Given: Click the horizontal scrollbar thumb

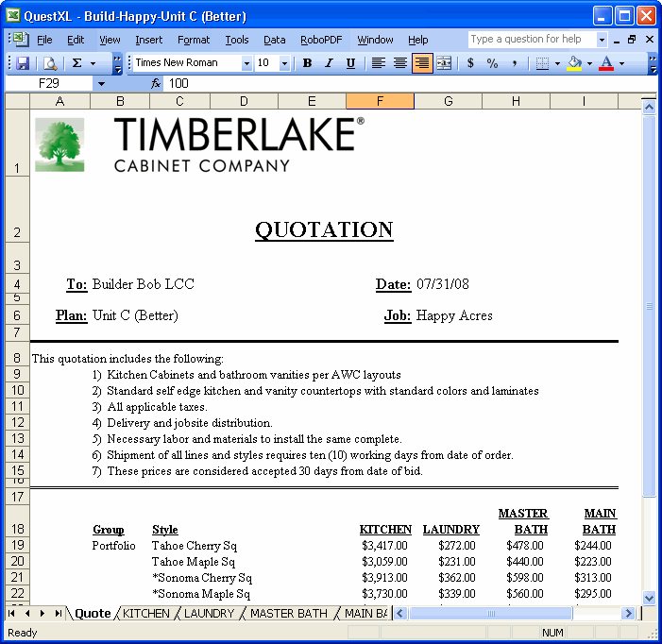Looking at the screenshot, I should click(x=490, y=613).
